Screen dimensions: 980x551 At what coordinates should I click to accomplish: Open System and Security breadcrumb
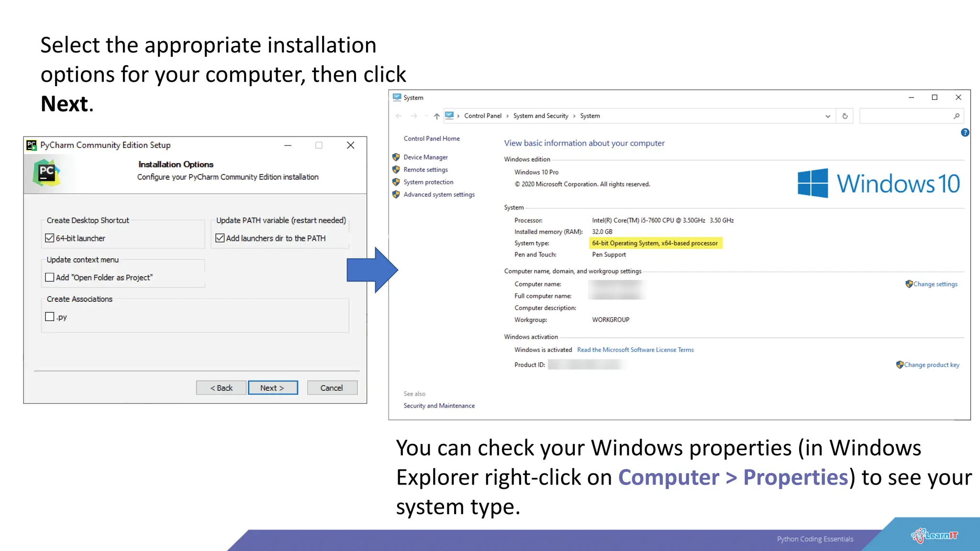[x=541, y=116]
